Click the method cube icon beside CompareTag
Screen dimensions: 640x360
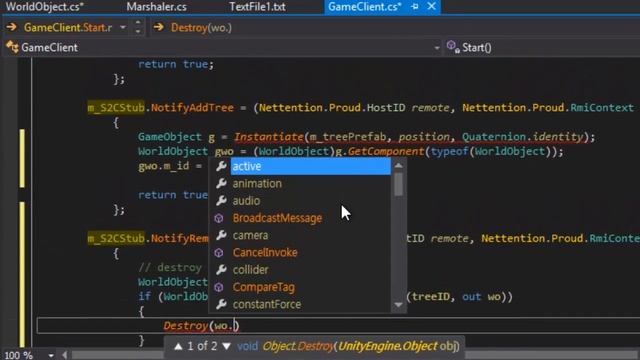point(219,287)
